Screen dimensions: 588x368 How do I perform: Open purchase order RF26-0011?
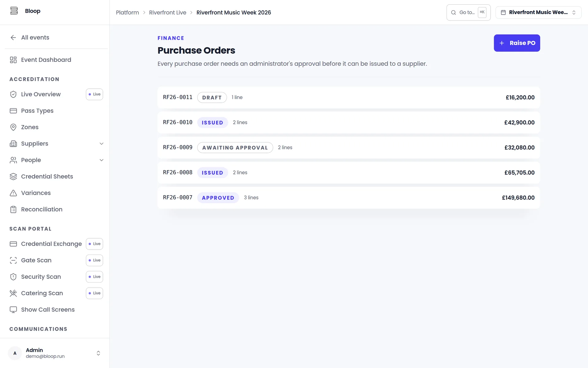tap(349, 98)
